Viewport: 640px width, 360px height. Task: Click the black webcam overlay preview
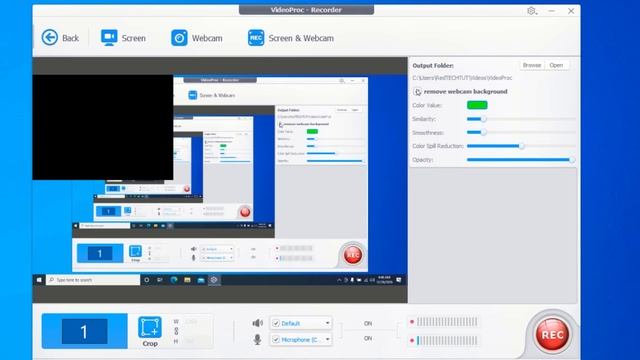pos(102,127)
